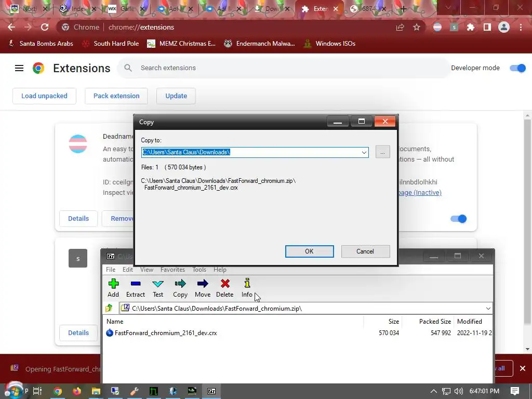Screen dimensions: 532x399
Task: Click the trans-flag Deadname extension toolbar icon
Action: [437, 27]
